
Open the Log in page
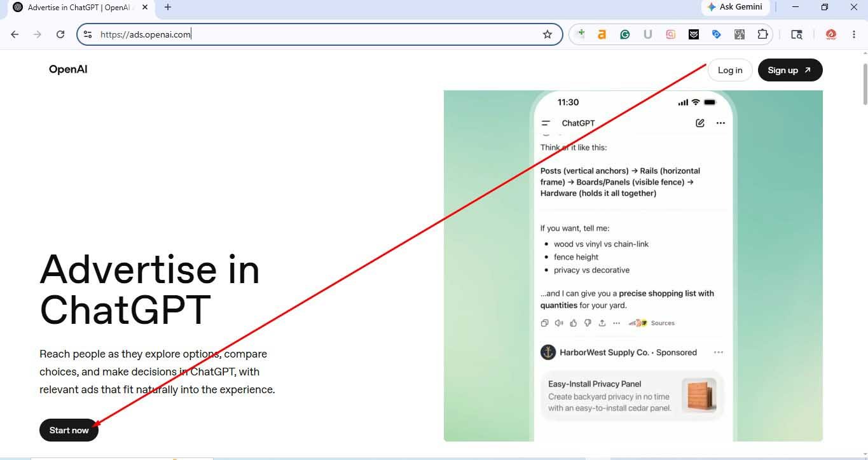click(730, 70)
